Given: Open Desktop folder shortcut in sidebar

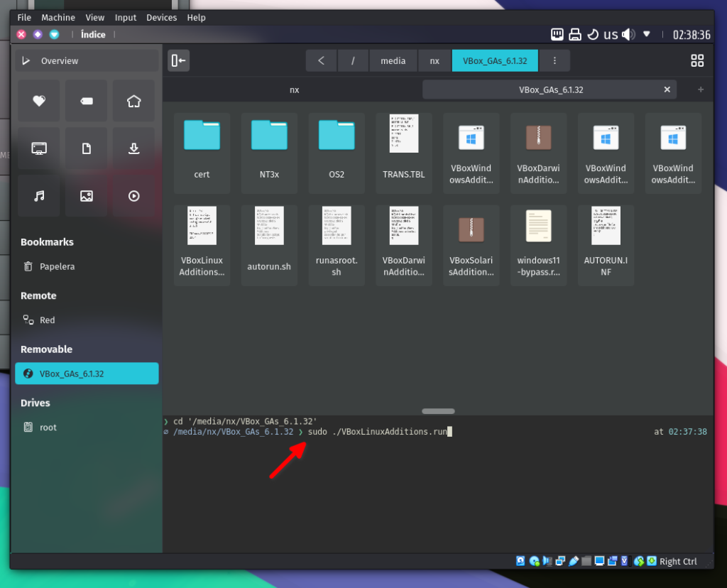Looking at the screenshot, I should 39,148.
